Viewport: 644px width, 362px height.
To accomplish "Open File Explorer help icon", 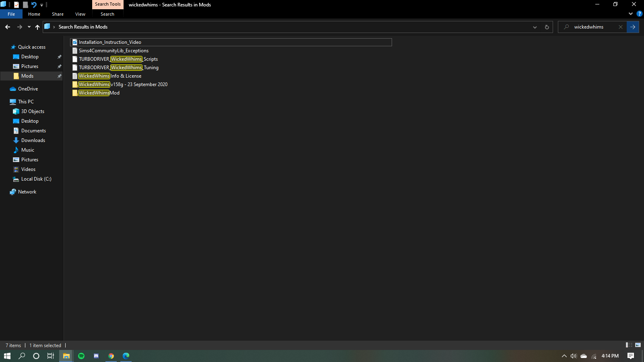I will (639, 14).
